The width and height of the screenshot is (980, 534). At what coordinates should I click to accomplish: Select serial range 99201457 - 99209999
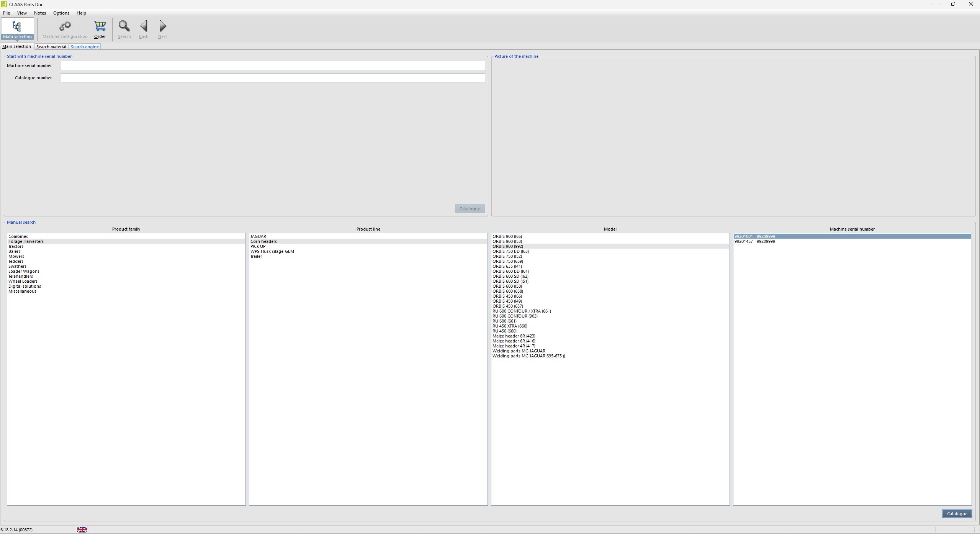pos(754,241)
